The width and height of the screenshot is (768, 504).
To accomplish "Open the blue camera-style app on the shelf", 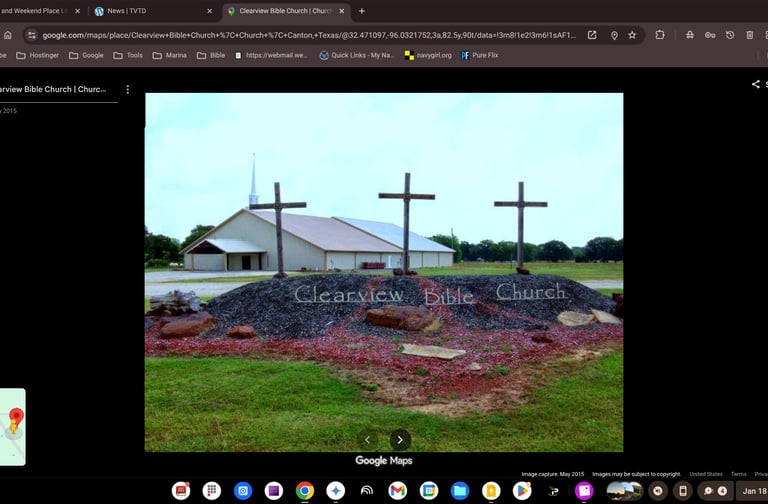I will pyautogui.click(x=242, y=490).
